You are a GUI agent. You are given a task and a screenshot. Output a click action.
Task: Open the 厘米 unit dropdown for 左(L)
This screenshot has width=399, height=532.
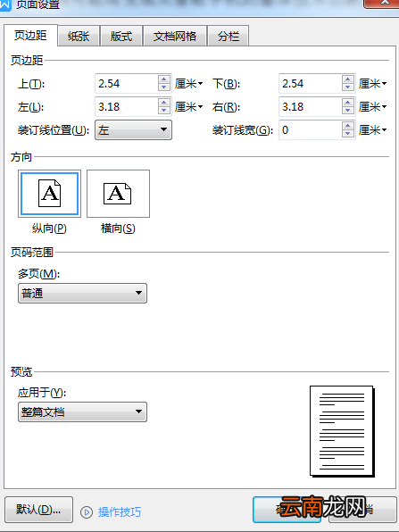(189, 107)
